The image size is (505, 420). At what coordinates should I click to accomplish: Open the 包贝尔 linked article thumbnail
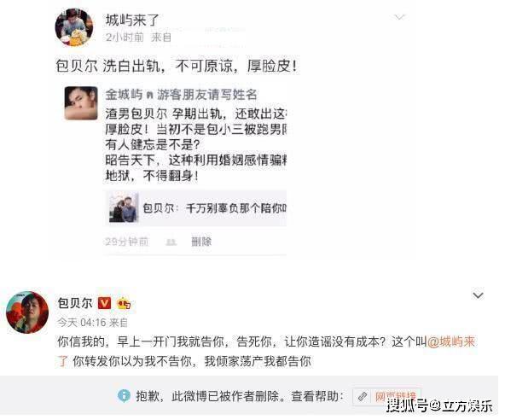tap(124, 208)
